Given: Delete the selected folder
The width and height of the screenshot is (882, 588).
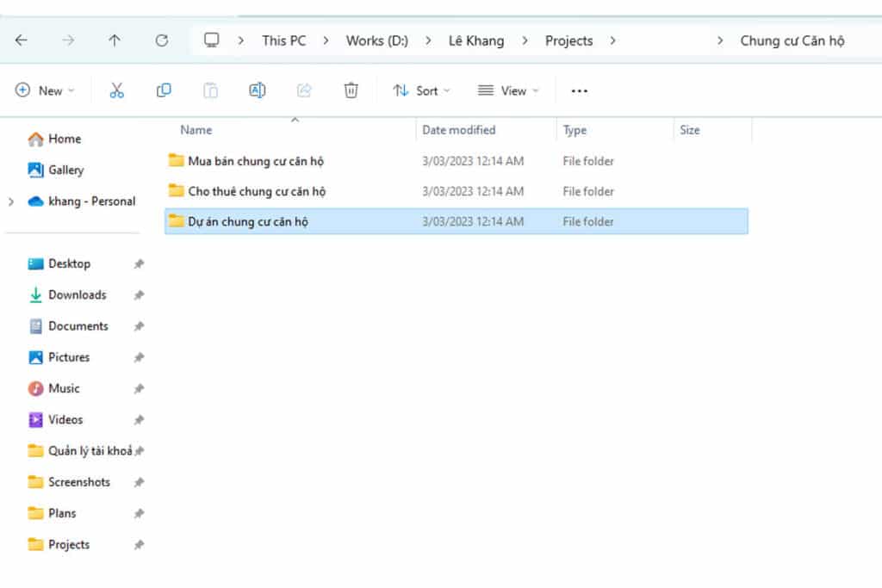Looking at the screenshot, I should (x=351, y=90).
